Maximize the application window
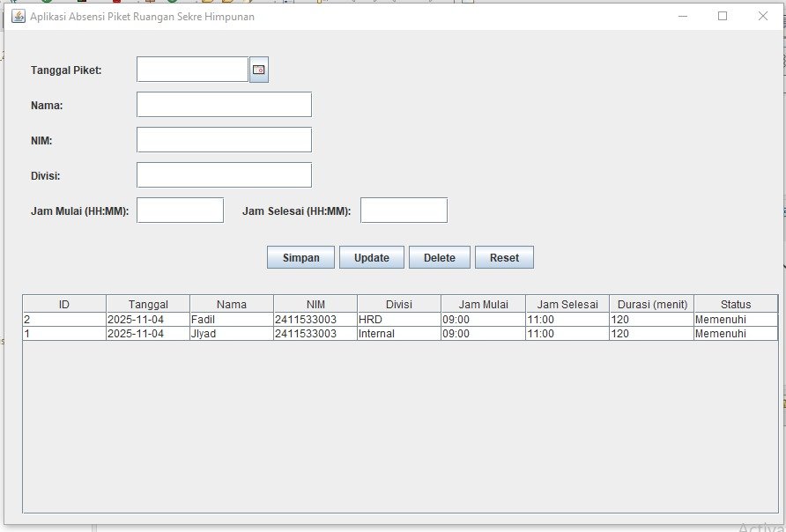The image size is (786, 532). coord(723,16)
